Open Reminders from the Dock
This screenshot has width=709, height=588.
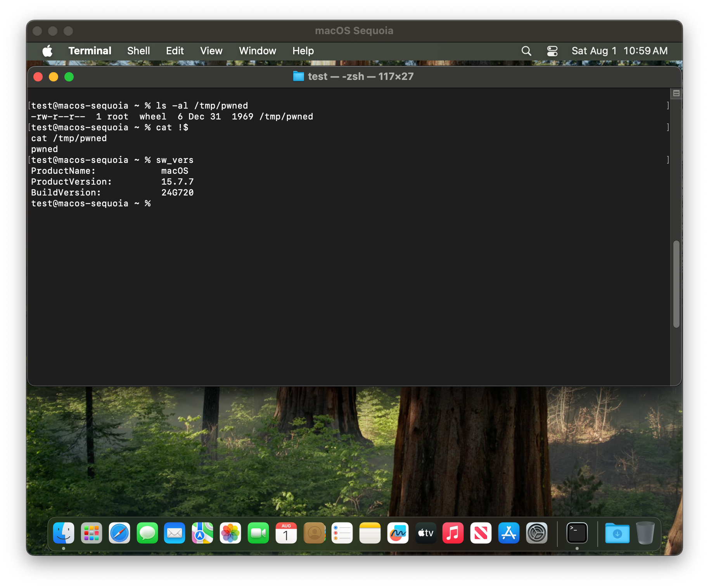pyautogui.click(x=342, y=533)
